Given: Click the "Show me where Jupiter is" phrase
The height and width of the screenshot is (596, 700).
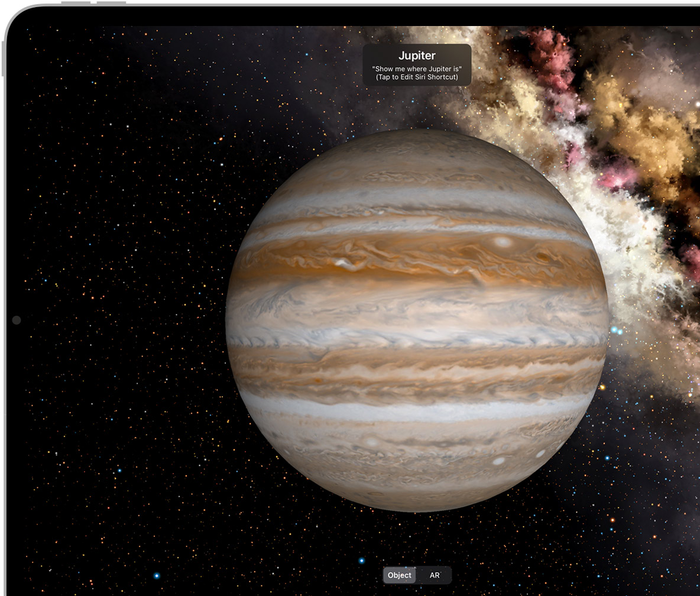Looking at the screenshot, I should (417, 69).
